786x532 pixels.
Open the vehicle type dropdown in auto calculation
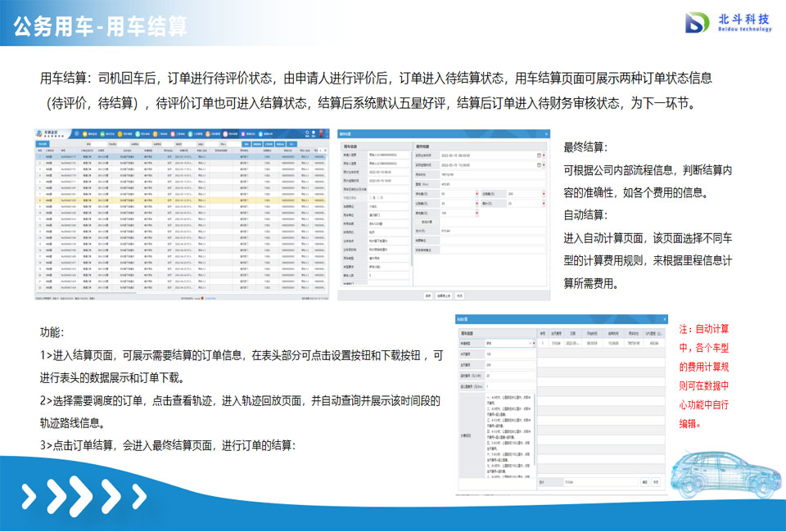tap(509, 344)
